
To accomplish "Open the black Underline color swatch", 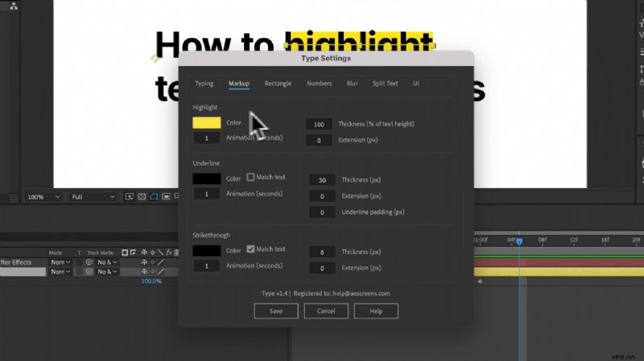I will click(207, 178).
